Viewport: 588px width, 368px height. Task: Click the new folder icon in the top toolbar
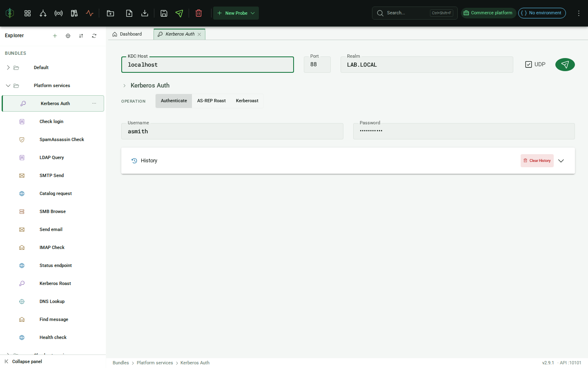[110, 13]
